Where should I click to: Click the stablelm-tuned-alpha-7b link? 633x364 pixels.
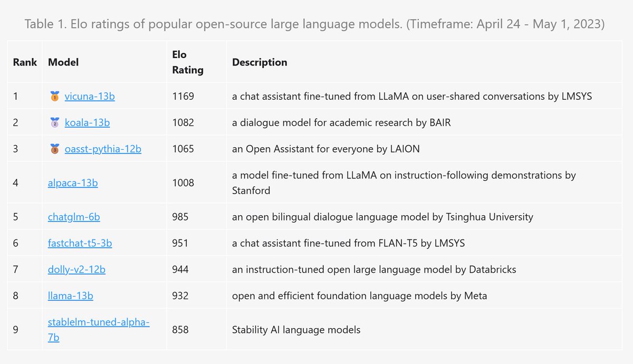[99, 322]
